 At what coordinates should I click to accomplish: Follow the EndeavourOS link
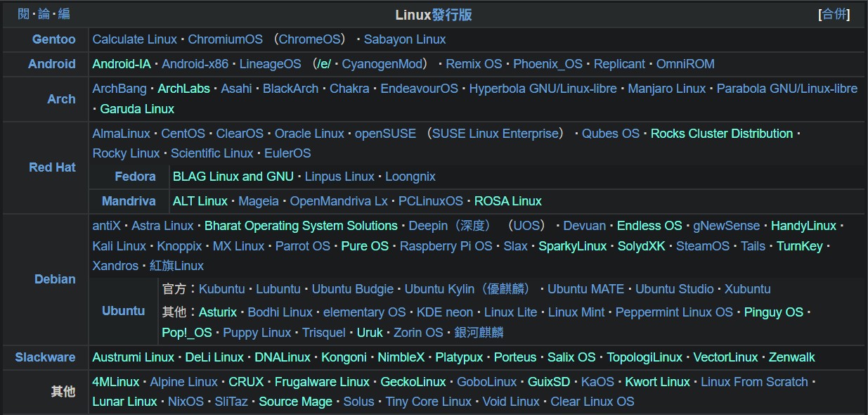[419, 89]
